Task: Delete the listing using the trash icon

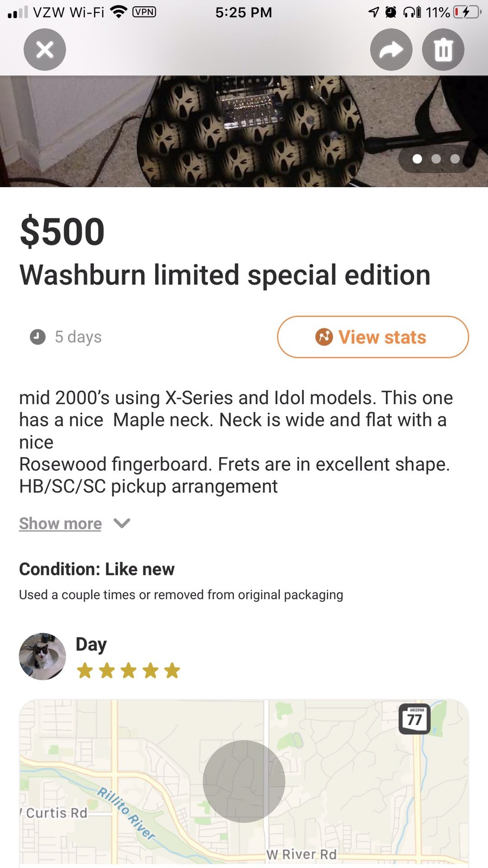Action: (x=442, y=50)
